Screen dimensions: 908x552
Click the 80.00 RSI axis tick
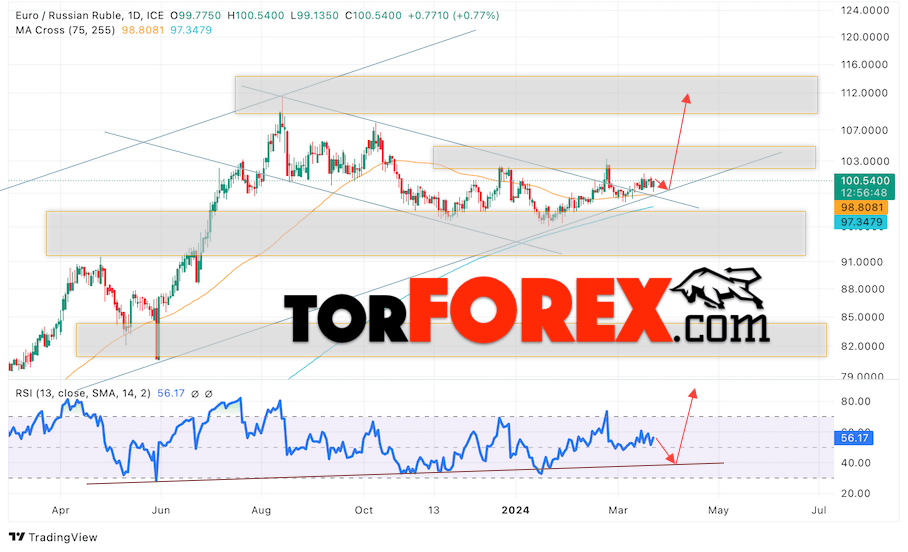click(x=856, y=401)
